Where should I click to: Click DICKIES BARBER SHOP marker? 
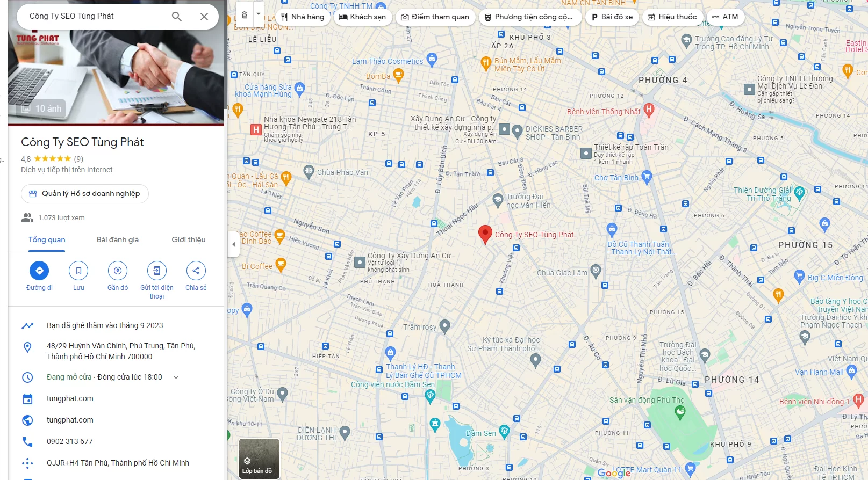(x=517, y=130)
